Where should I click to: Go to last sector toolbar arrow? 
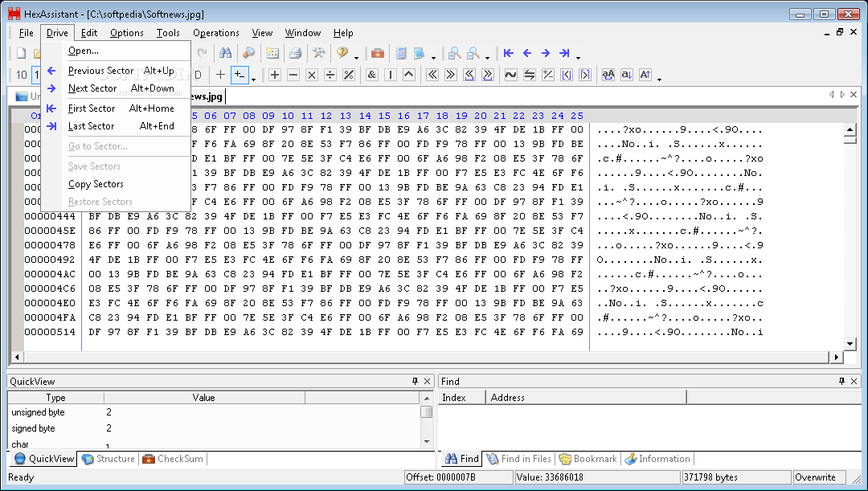tap(564, 53)
